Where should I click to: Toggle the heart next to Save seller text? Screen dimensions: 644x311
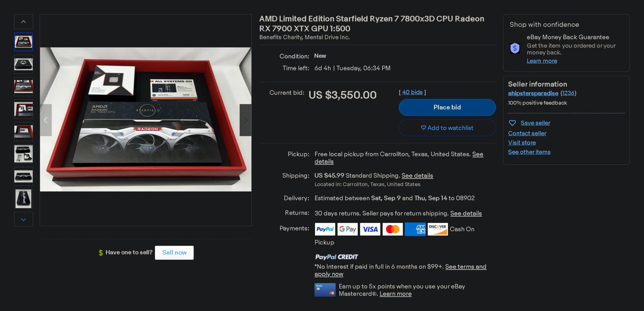tap(513, 123)
